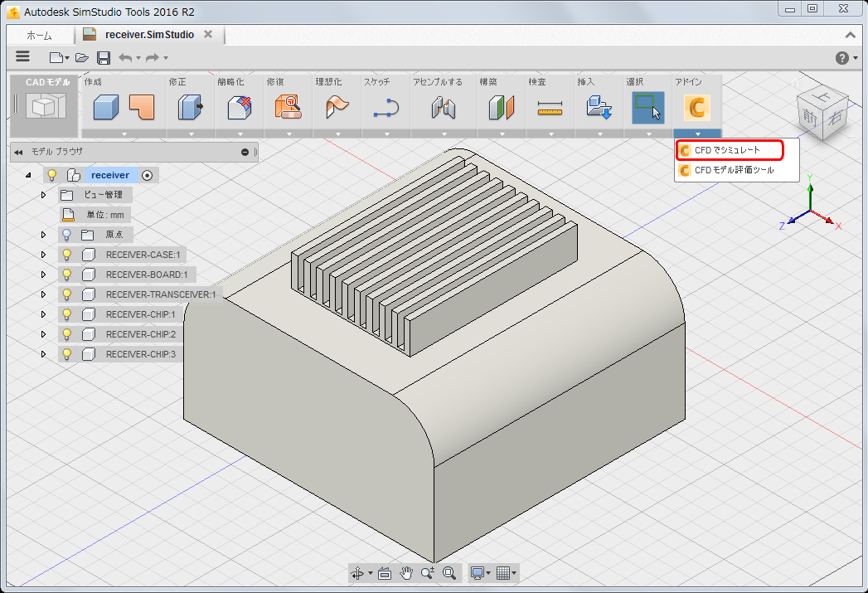Click the Undo arrow

126,57
